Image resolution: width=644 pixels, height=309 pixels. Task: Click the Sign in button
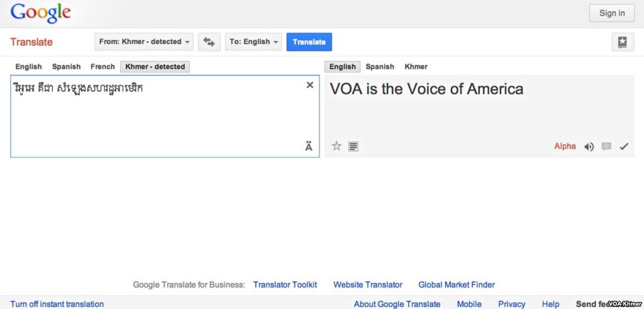pos(611,13)
